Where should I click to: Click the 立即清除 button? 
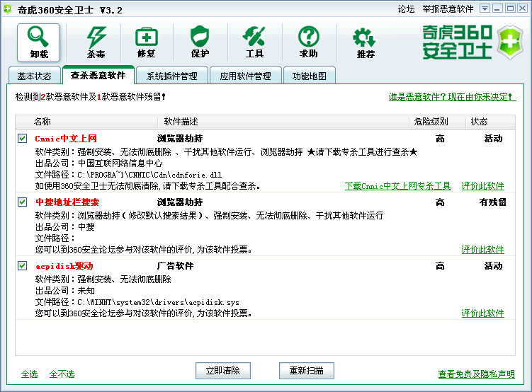tap(223, 371)
